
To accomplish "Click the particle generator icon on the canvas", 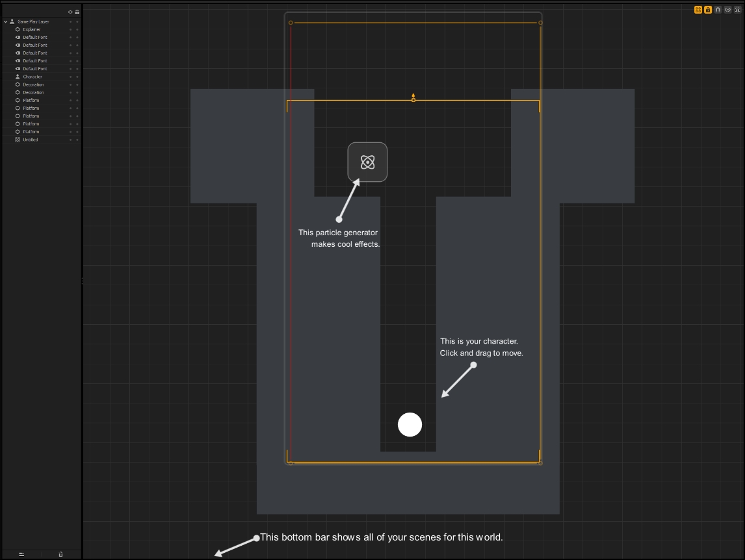I will (367, 162).
